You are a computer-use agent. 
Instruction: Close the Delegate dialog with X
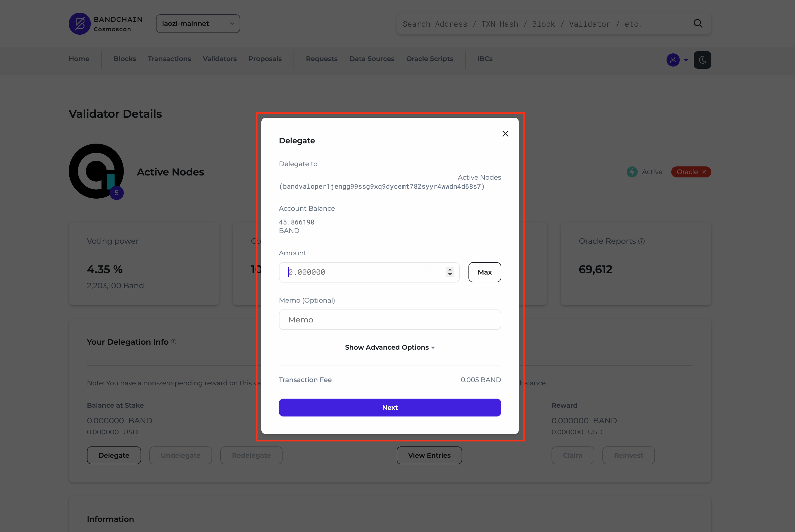(505, 134)
